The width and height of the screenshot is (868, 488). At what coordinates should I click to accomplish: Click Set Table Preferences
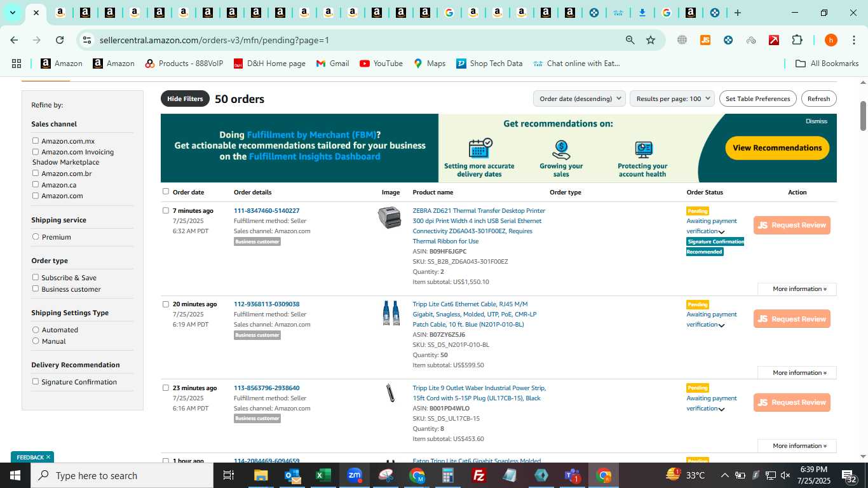757,98
